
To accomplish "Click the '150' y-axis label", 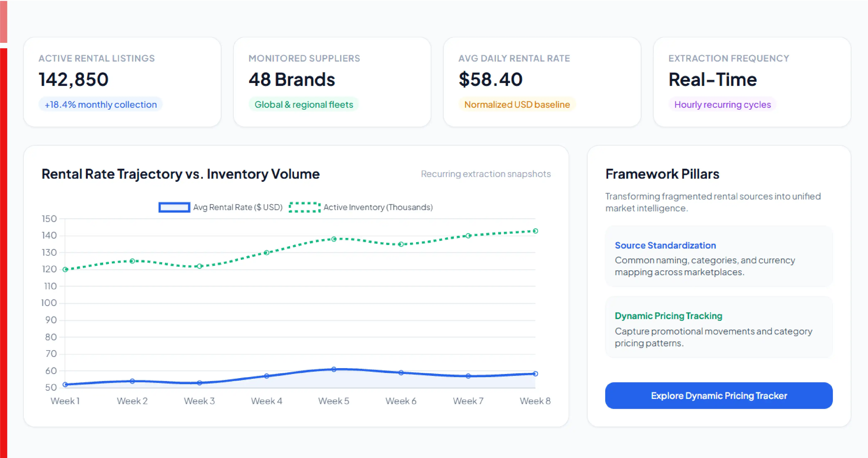I will (49, 219).
